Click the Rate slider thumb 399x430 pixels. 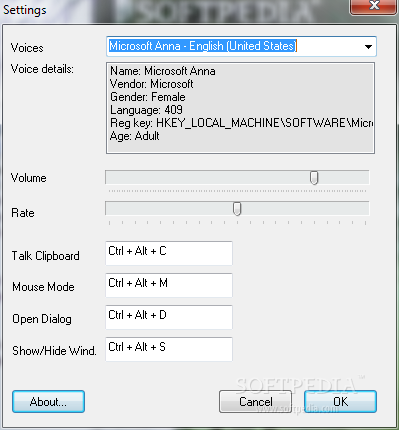[237, 209]
